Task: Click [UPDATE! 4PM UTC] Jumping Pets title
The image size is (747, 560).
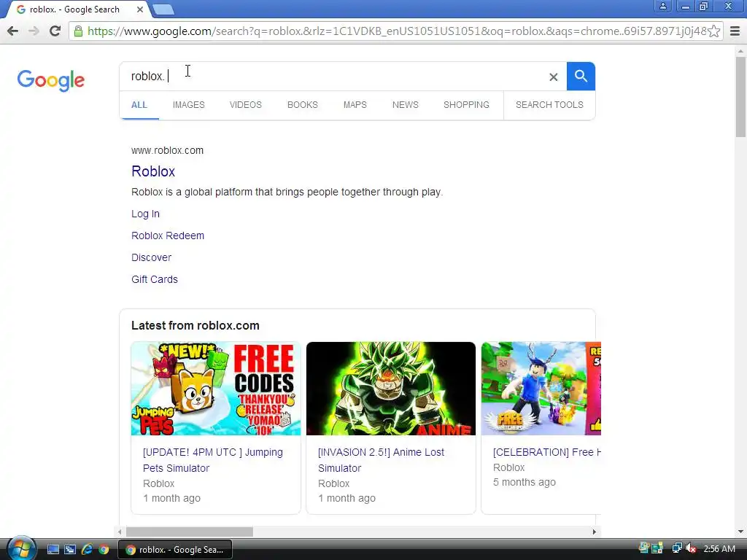Action: coord(213,460)
